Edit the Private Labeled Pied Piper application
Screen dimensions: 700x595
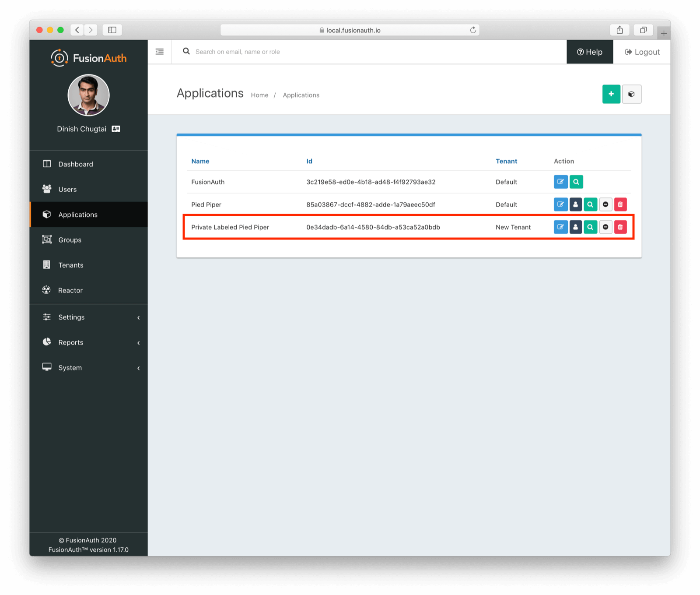click(560, 227)
